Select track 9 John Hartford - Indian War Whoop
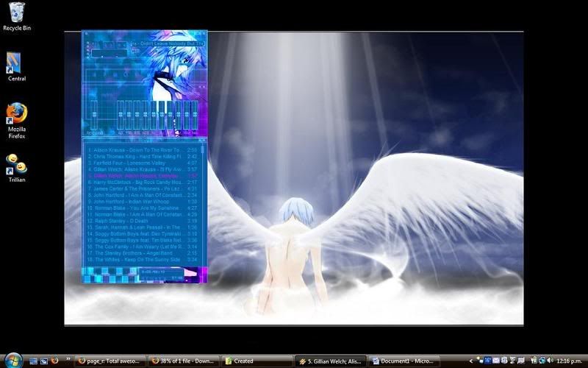 (143, 201)
